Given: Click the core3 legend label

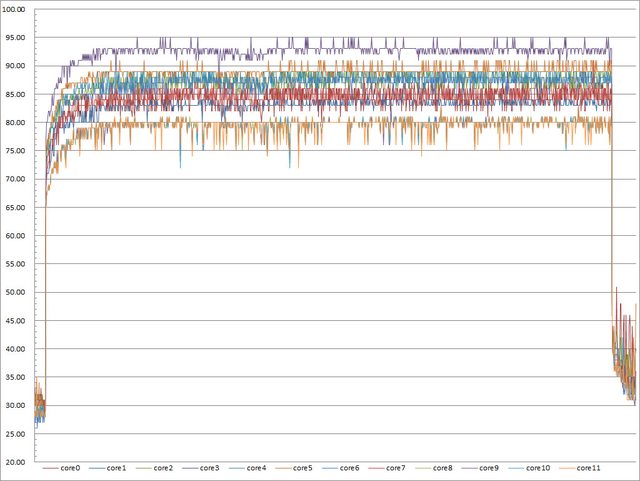Looking at the screenshot, I should [x=210, y=468].
